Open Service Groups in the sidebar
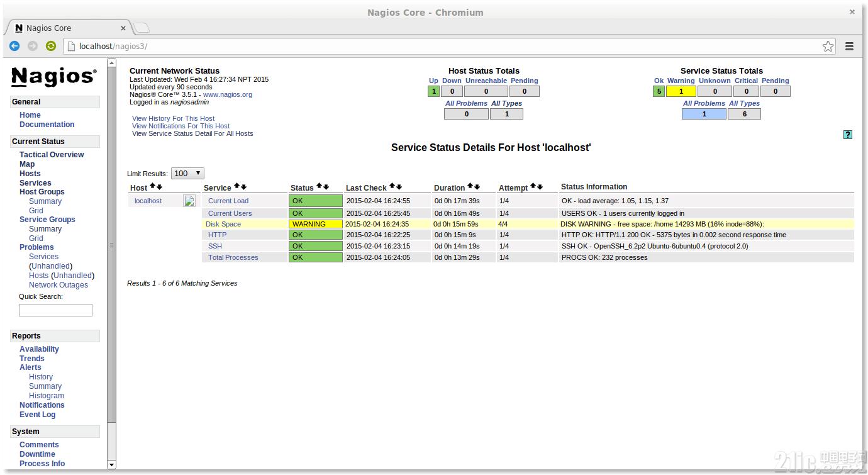The width and height of the screenshot is (868, 475). coord(47,220)
